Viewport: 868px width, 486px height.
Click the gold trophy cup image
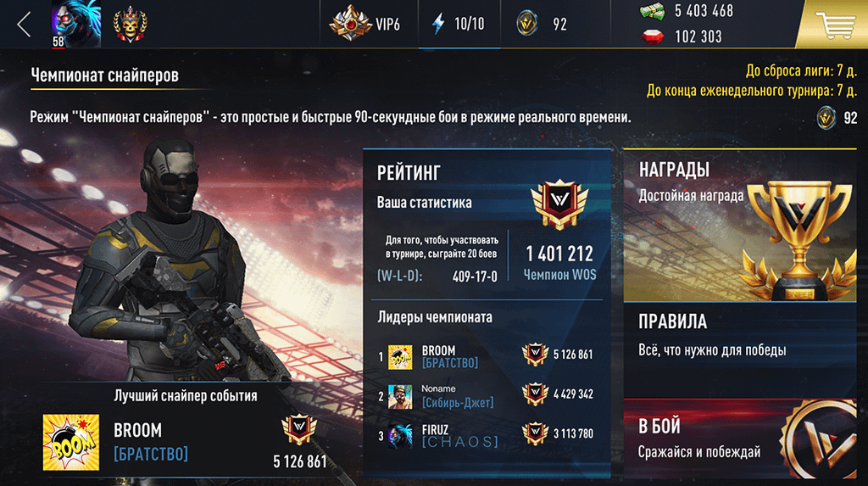coord(798,239)
